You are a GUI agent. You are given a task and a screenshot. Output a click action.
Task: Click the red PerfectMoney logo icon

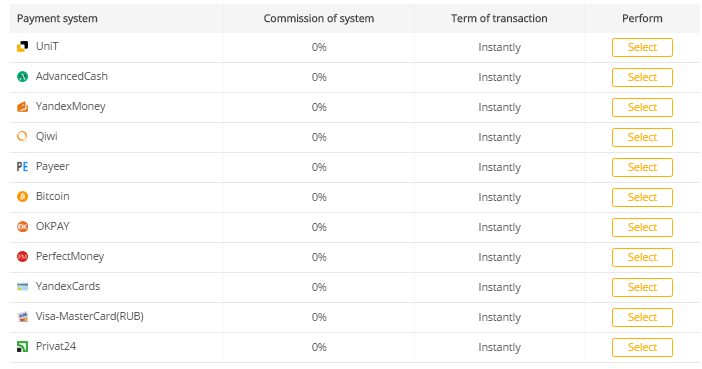[22, 257]
